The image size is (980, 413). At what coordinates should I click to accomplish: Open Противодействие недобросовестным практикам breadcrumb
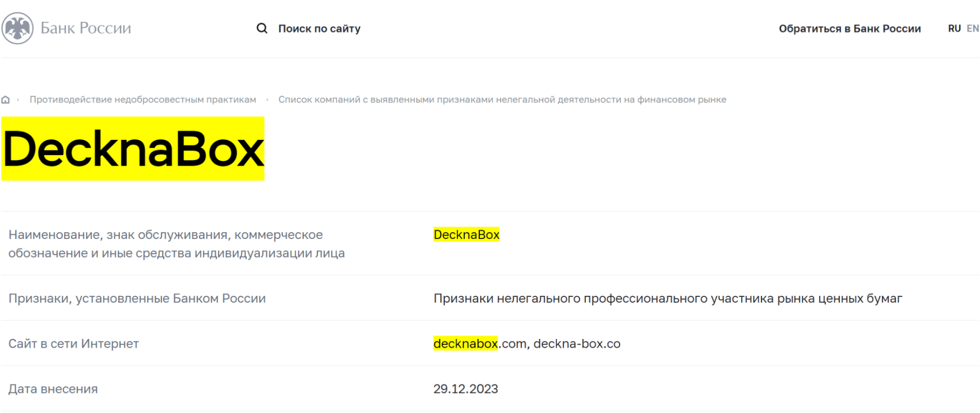[143, 100]
